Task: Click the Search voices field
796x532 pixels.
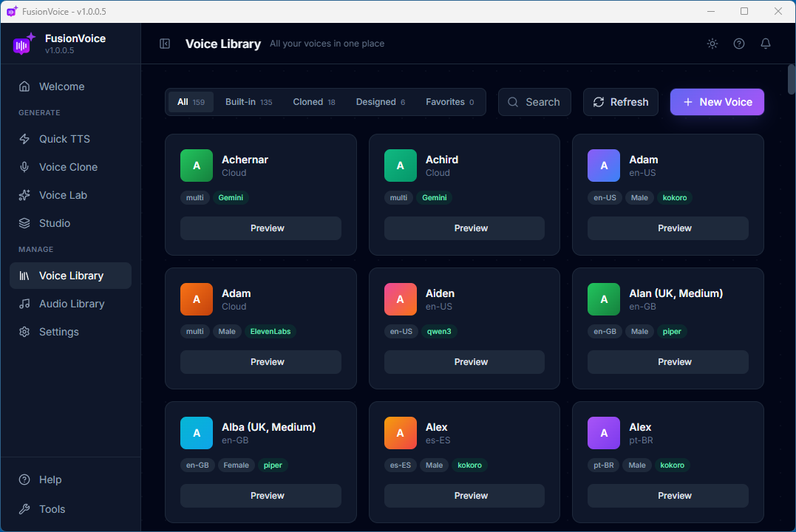Action: 534,102
